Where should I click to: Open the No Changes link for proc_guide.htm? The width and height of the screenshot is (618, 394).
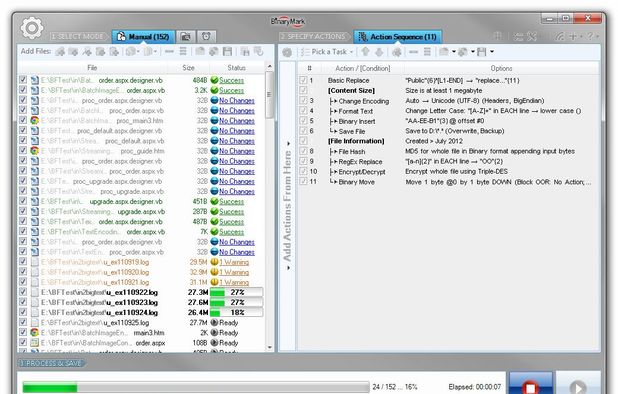pyautogui.click(x=237, y=151)
